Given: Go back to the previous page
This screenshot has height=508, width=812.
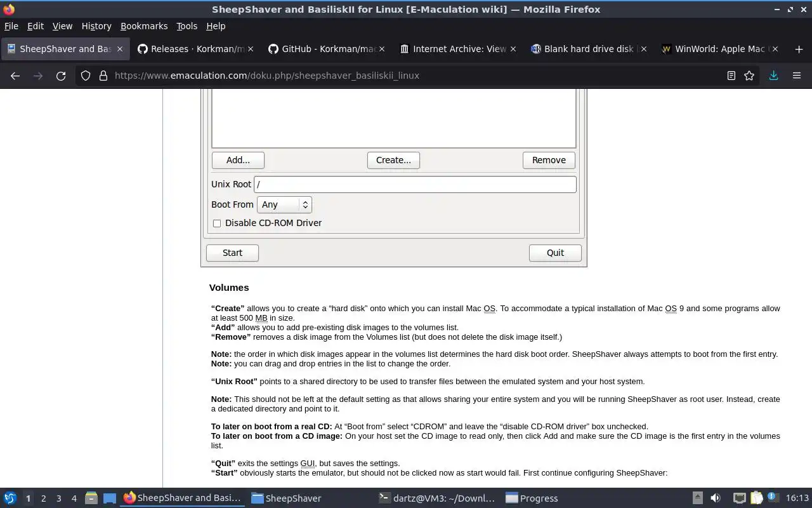Looking at the screenshot, I should pyautogui.click(x=15, y=76).
